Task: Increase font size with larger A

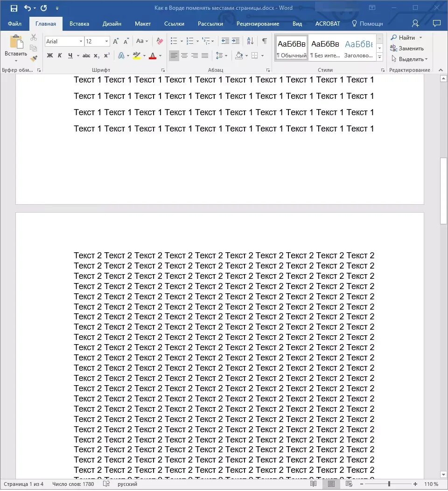Action: [116, 41]
